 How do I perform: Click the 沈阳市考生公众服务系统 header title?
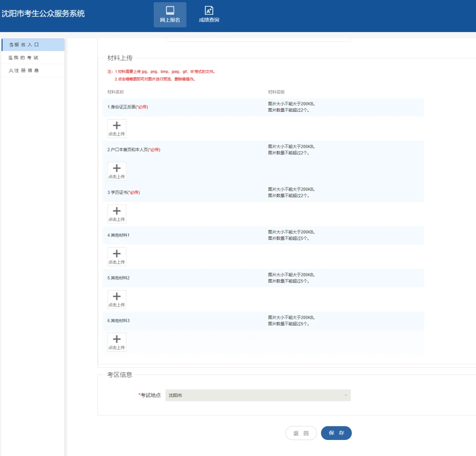click(x=42, y=14)
